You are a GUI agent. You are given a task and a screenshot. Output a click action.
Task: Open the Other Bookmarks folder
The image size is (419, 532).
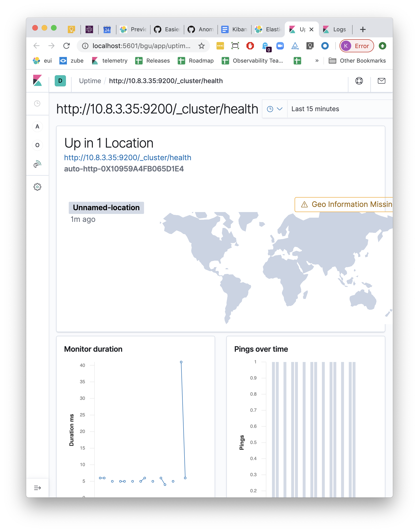357,60
